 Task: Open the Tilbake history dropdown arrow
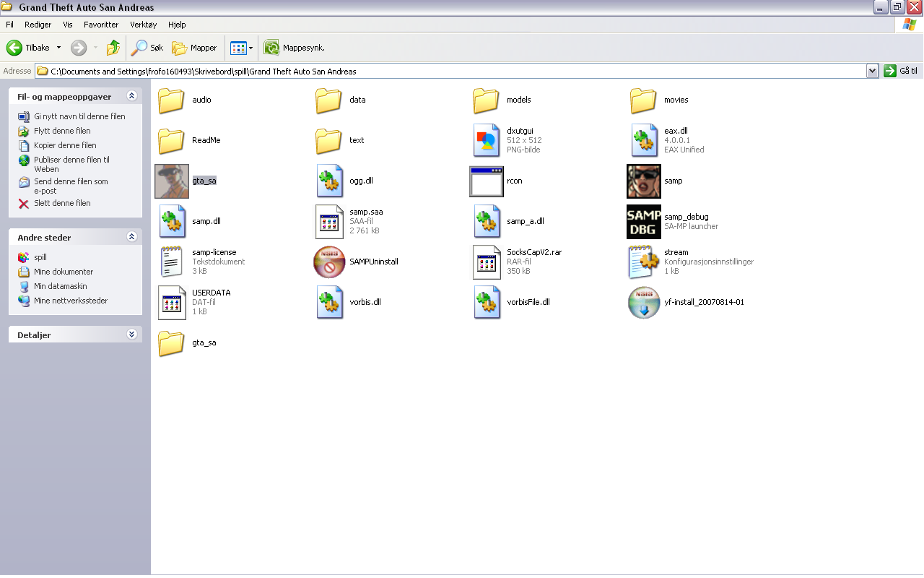click(58, 48)
